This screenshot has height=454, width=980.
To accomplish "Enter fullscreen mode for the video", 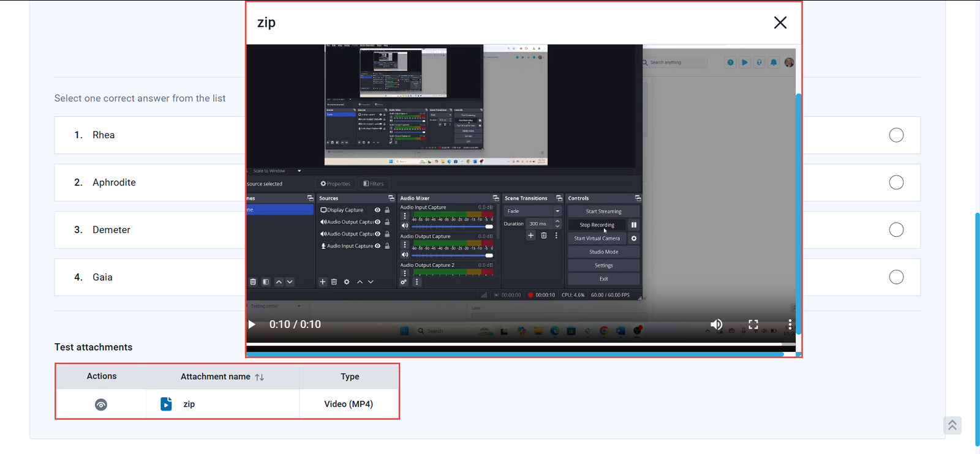I will pos(753,324).
